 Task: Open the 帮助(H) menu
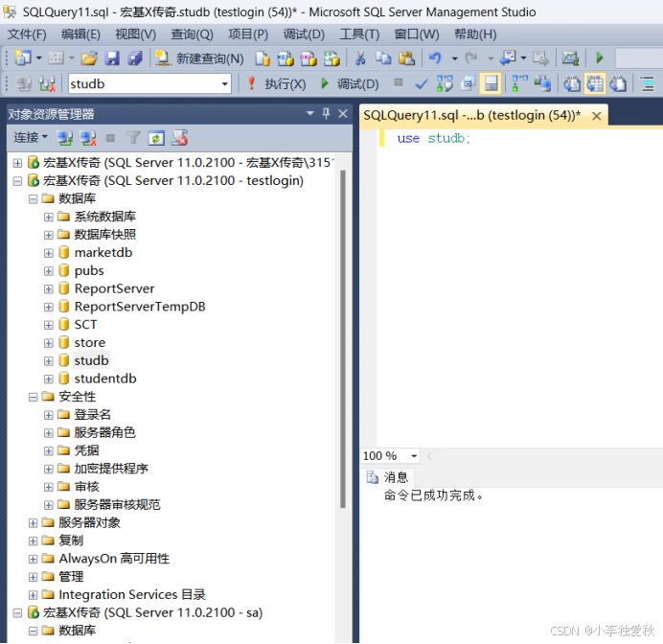pos(475,34)
